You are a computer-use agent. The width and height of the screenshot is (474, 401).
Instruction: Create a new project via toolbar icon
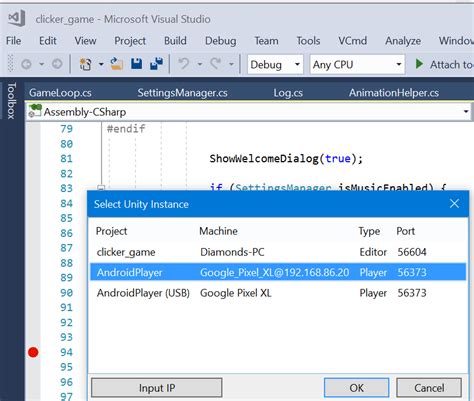point(86,64)
